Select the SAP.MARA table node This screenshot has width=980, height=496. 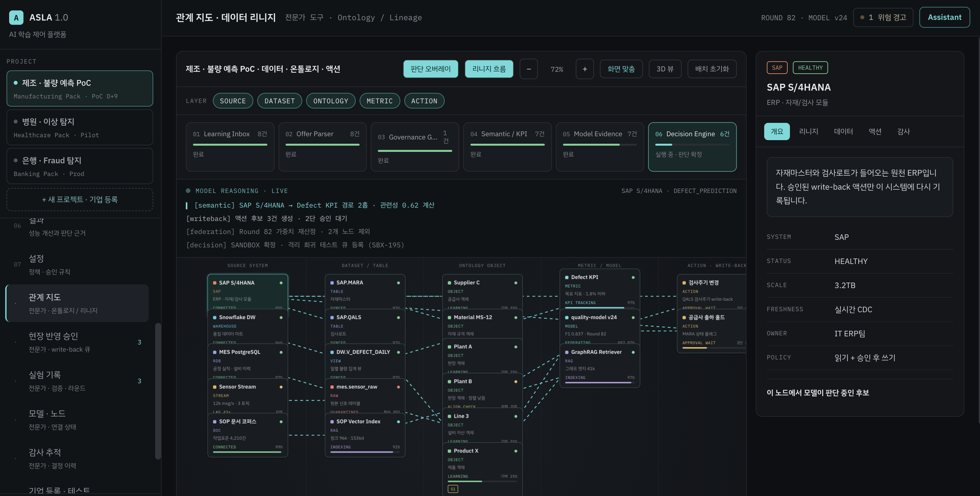click(365, 292)
